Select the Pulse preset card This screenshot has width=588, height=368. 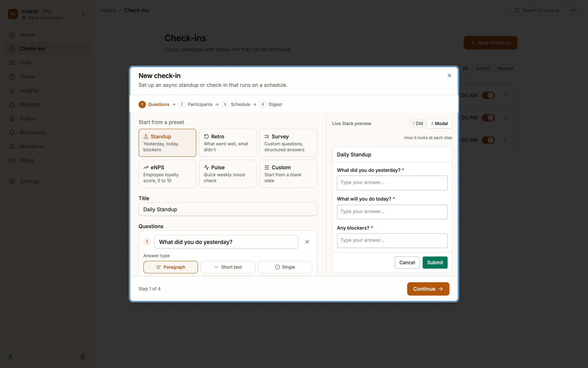(x=228, y=174)
